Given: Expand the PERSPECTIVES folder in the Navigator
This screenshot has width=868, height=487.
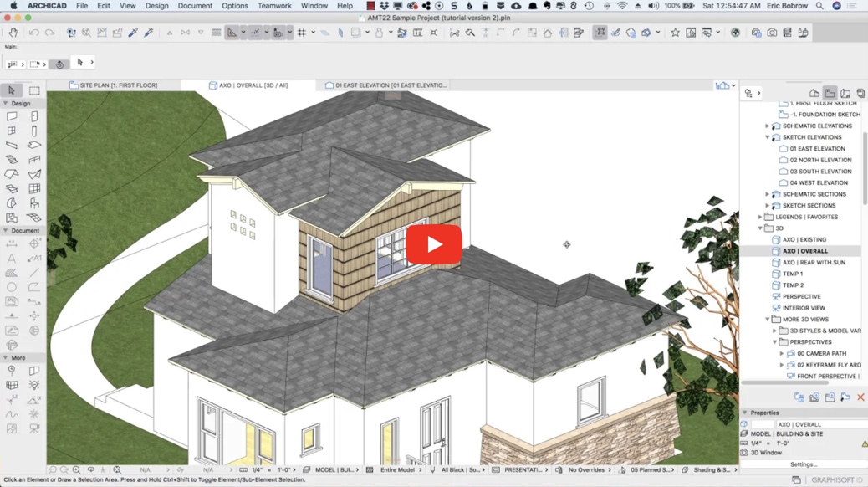Looking at the screenshot, I should pos(775,341).
